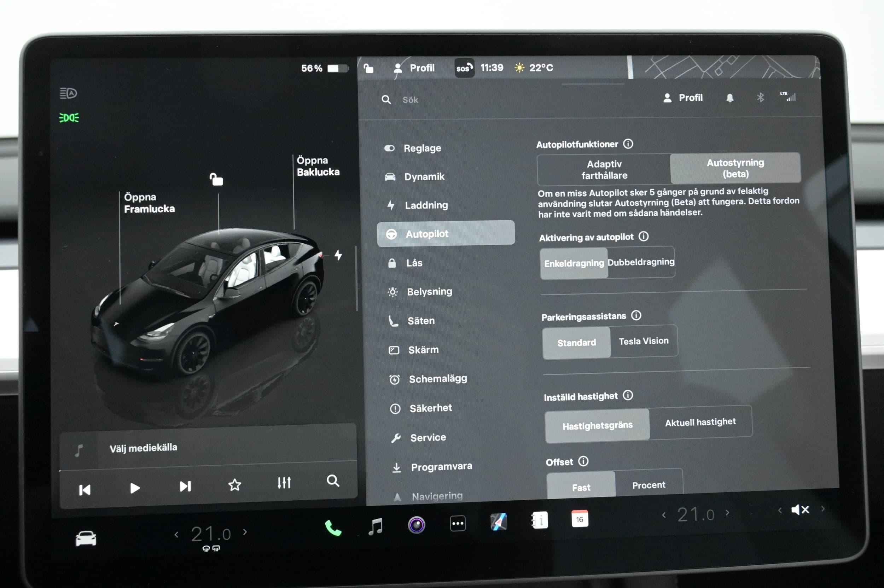
Task: Select Adaptiv farthållare option
Action: click(604, 169)
